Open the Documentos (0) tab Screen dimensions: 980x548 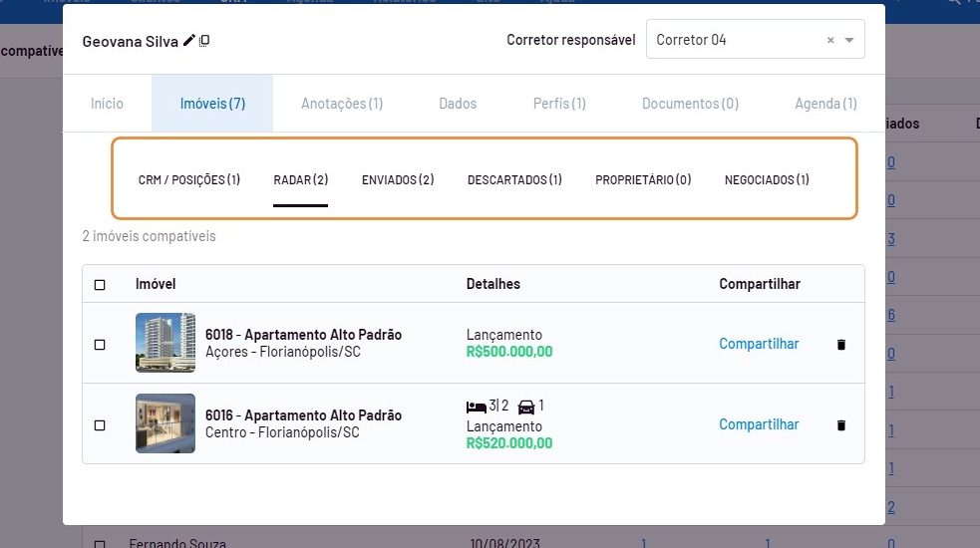[x=690, y=104]
